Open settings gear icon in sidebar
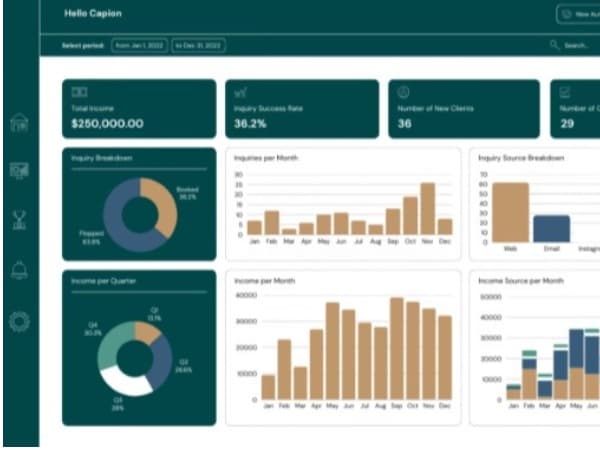 19,321
